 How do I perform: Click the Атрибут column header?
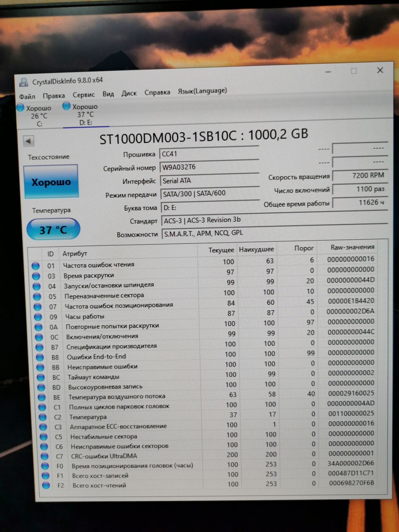point(75,253)
